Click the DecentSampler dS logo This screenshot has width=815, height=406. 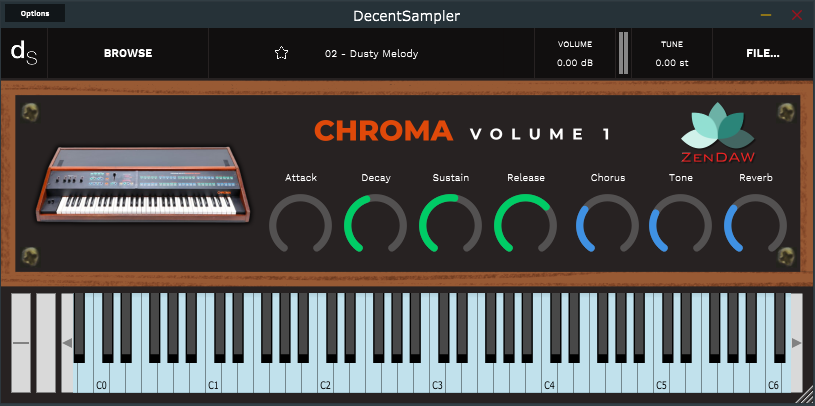click(24, 53)
